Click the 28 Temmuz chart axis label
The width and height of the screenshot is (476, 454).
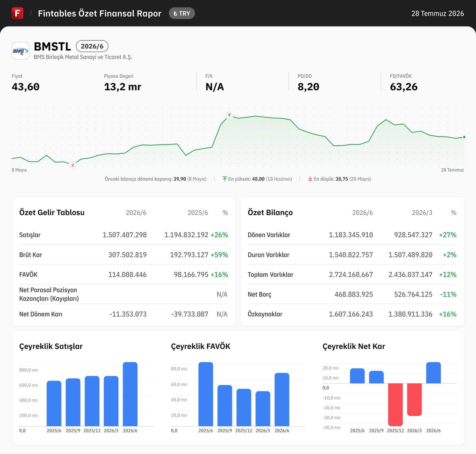click(452, 170)
